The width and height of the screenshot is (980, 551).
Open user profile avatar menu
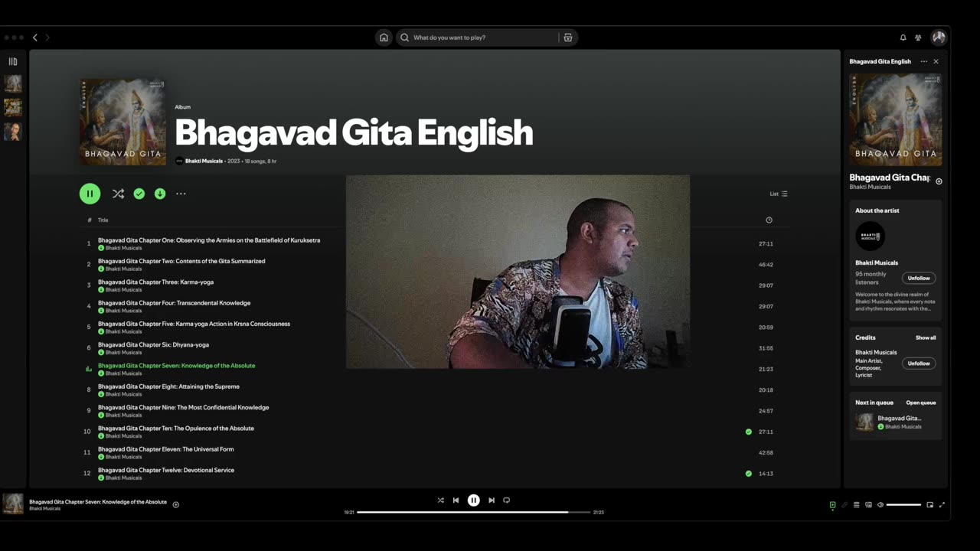[939, 37]
